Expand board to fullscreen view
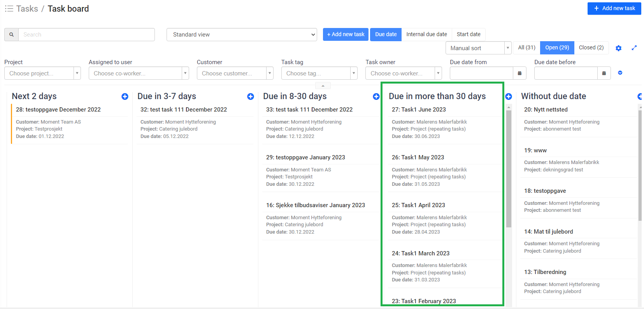Image resolution: width=644 pixels, height=309 pixels. pos(634,48)
